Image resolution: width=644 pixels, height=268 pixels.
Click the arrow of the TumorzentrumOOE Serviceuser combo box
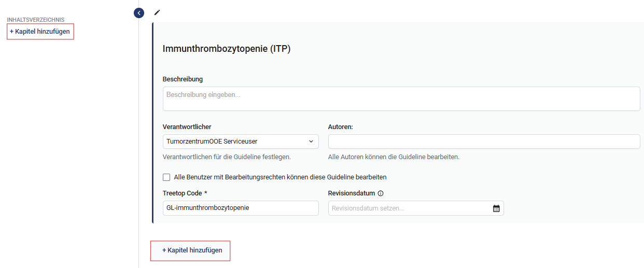point(311,142)
